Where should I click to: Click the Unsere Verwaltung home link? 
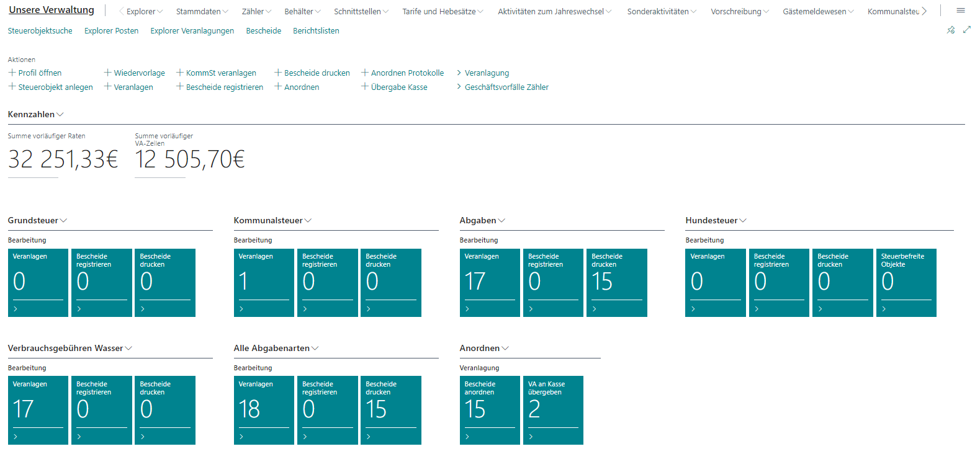point(52,10)
